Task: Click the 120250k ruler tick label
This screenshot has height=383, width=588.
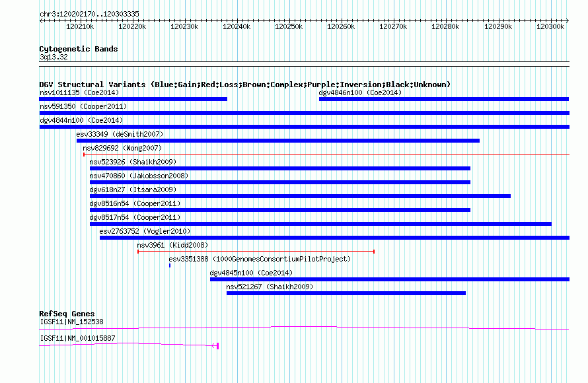Action: click(288, 26)
